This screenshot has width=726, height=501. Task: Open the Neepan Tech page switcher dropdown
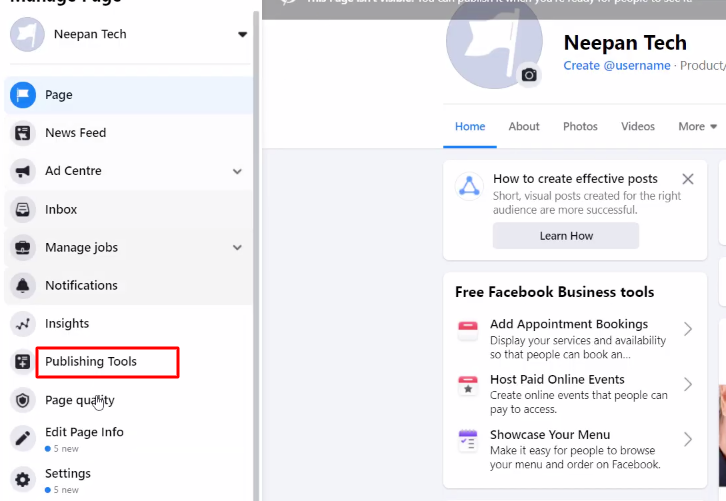242,34
